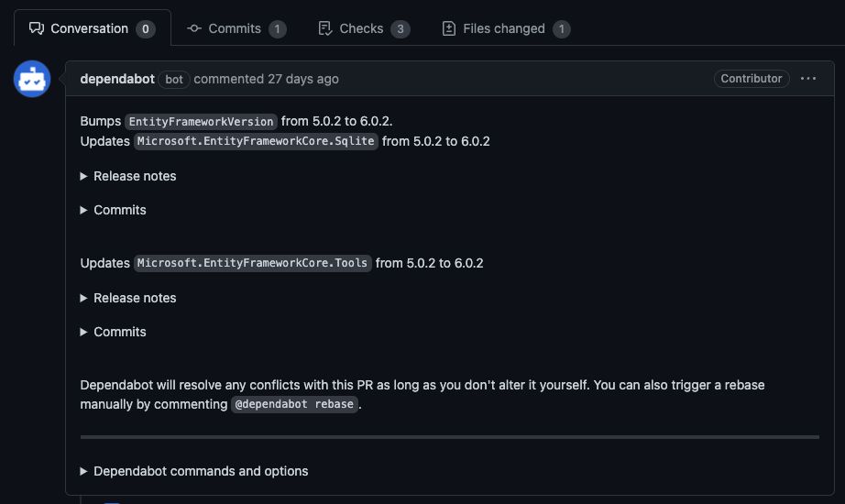
Task: View the Files changed tab
Action: tap(506, 28)
